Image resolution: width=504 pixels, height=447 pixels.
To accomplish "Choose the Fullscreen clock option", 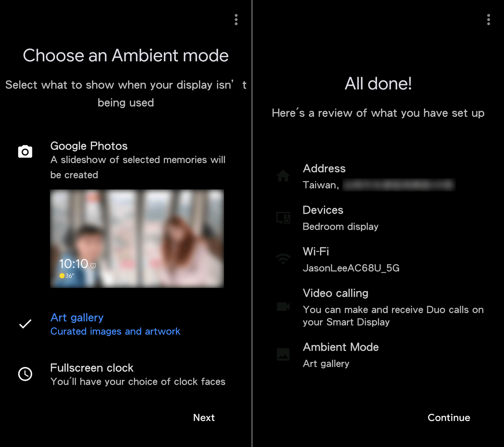I will (x=126, y=374).
